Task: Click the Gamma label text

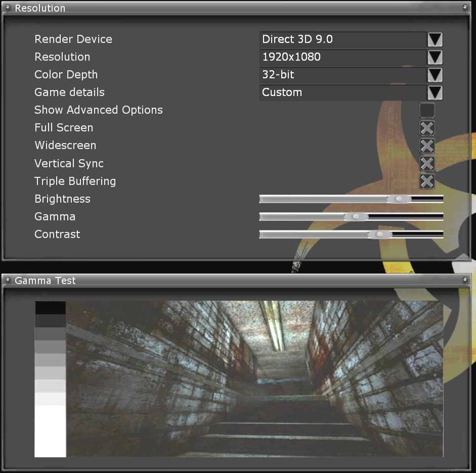Action: (55, 216)
